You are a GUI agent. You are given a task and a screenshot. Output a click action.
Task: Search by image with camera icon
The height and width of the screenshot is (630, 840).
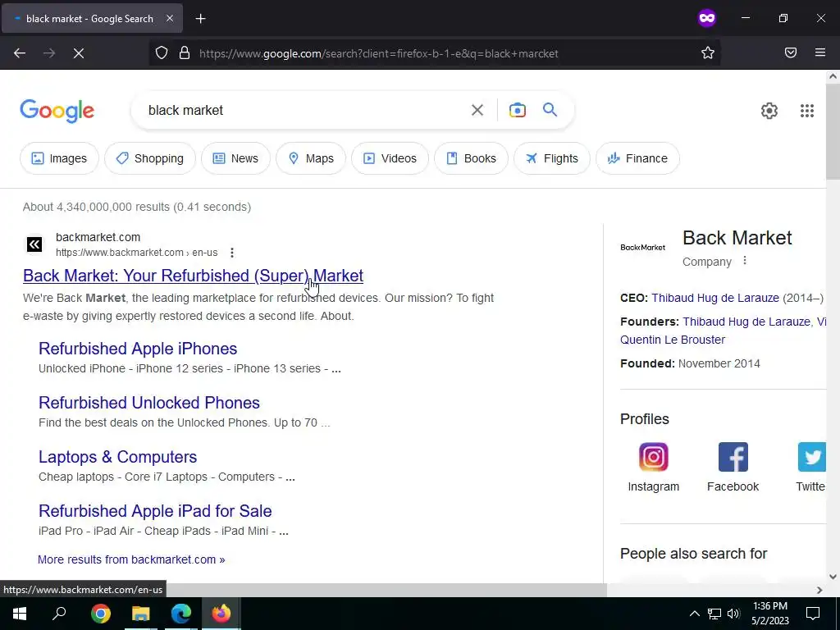pyautogui.click(x=517, y=111)
